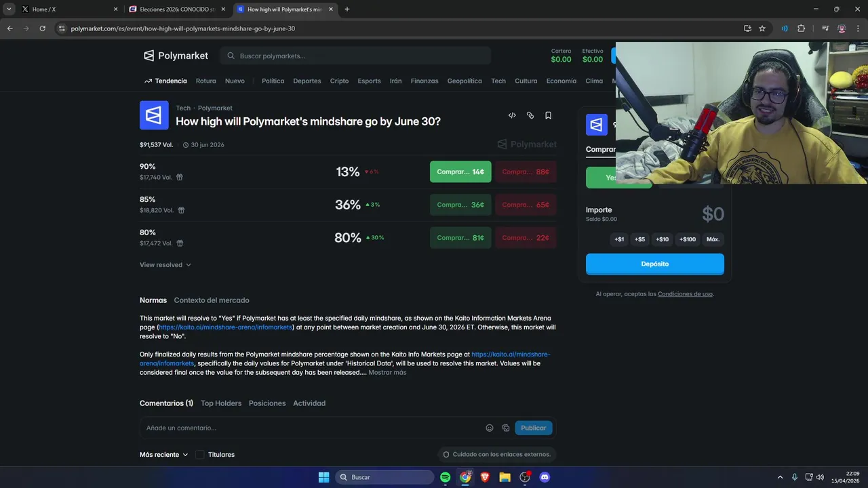Go to the Esports category

click(x=370, y=81)
